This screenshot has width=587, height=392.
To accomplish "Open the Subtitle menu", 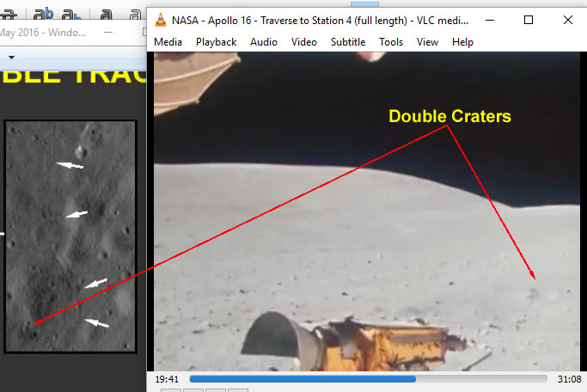I will (348, 42).
